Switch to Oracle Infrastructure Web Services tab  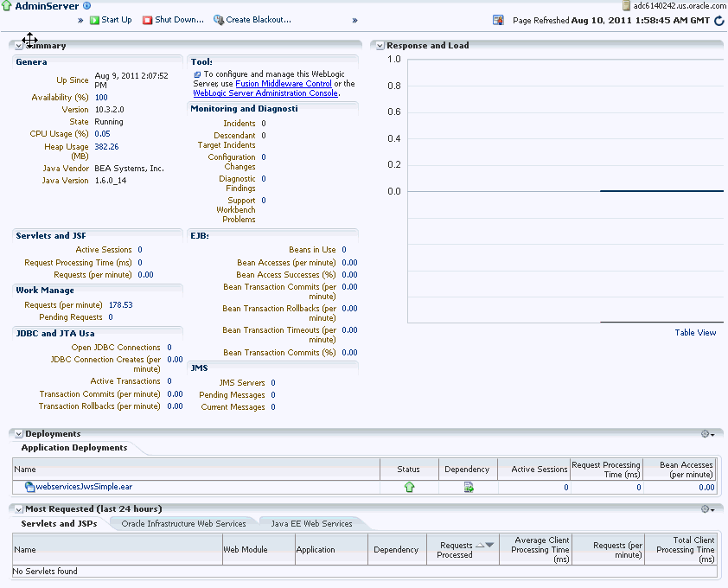tap(183, 523)
